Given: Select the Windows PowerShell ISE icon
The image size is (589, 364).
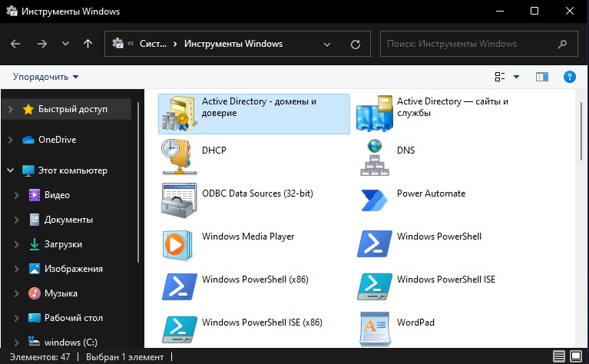Looking at the screenshot, I should click(x=374, y=286).
